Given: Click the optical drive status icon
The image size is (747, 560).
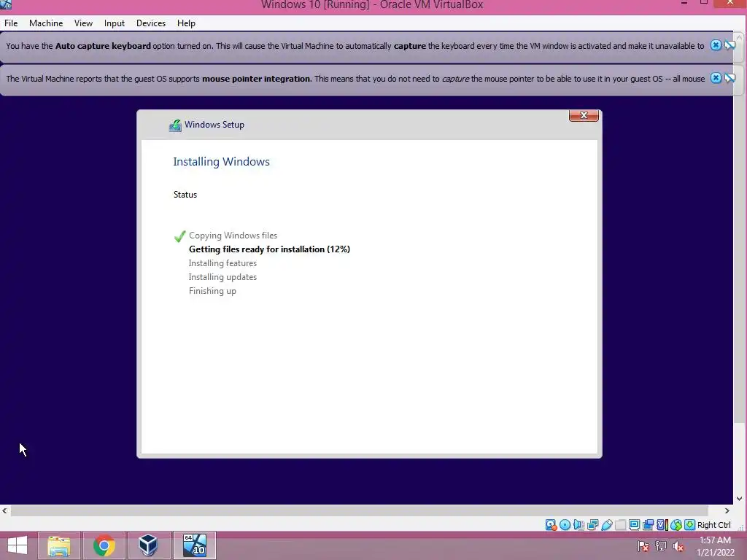Looking at the screenshot, I should (565, 525).
